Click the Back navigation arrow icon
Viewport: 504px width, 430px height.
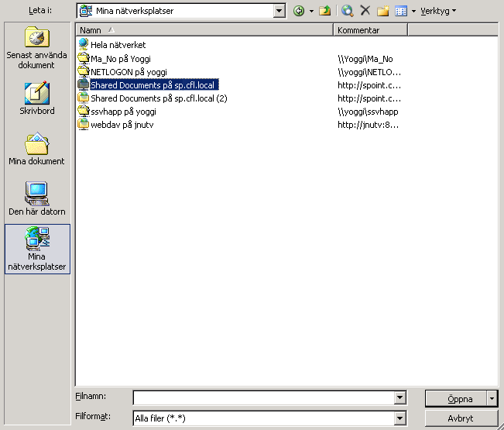[299, 11]
